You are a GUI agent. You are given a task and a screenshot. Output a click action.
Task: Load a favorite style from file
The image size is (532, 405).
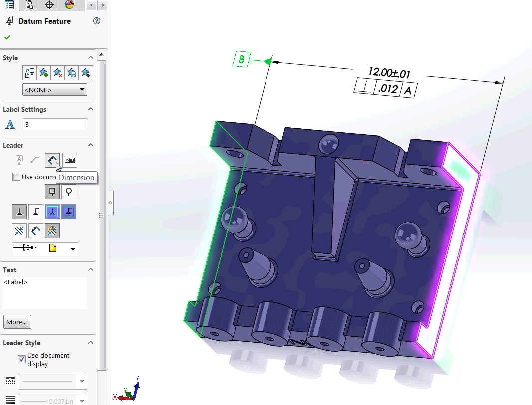(x=85, y=73)
